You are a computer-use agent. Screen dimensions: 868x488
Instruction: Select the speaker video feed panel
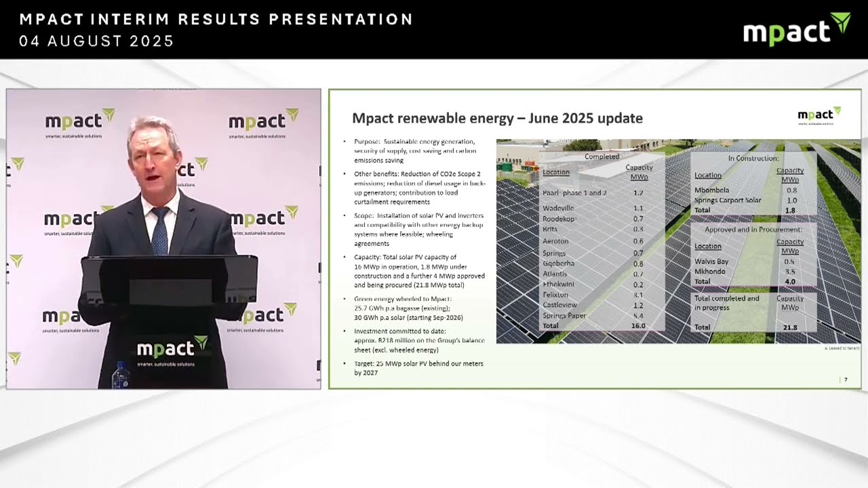click(x=163, y=239)
